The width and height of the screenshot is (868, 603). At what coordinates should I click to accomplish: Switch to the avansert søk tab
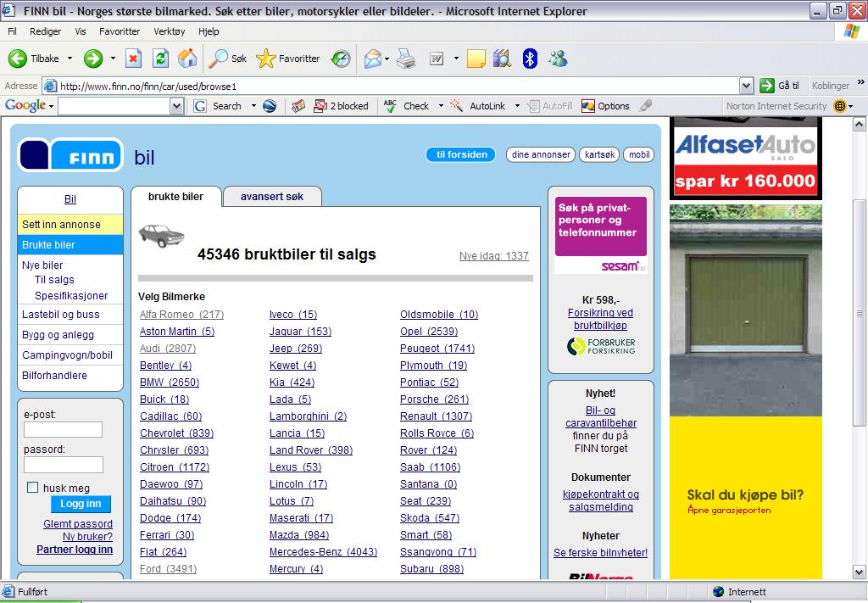tap(272, 197)
